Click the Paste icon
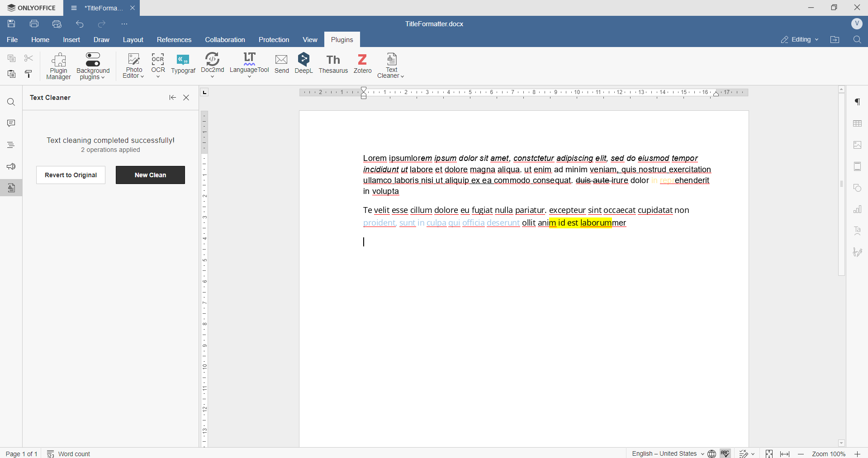The image size is (868, 458). pos(11,74)
